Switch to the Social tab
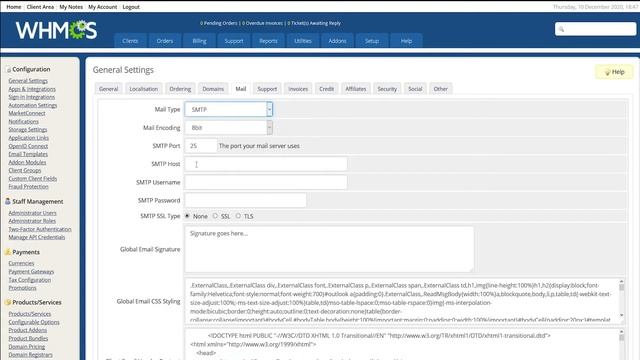Viewport: 640px width, 360px height. click(415, 89)
